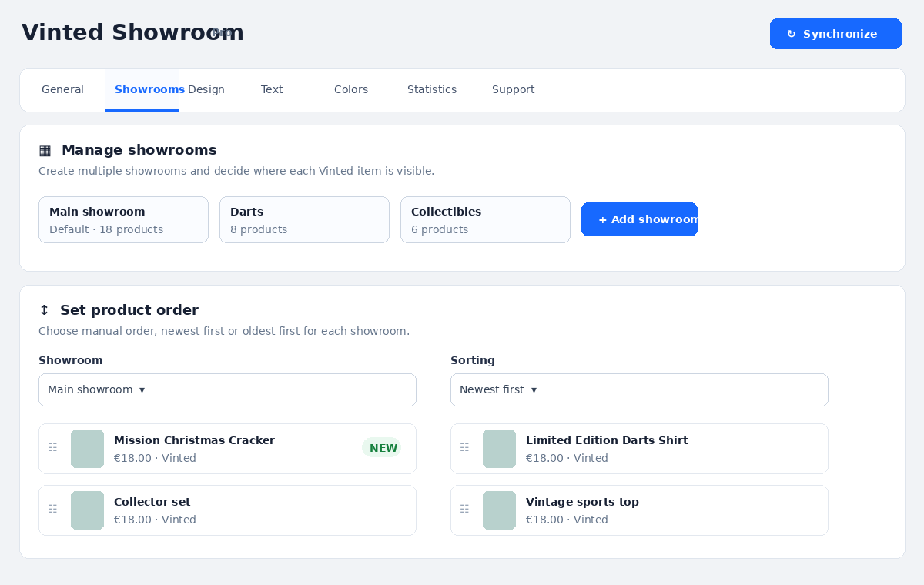Screen dimensions: 924x585
Task: Open the Sorting dropdown
Action: pyautogui.click(x=639, y=389)
